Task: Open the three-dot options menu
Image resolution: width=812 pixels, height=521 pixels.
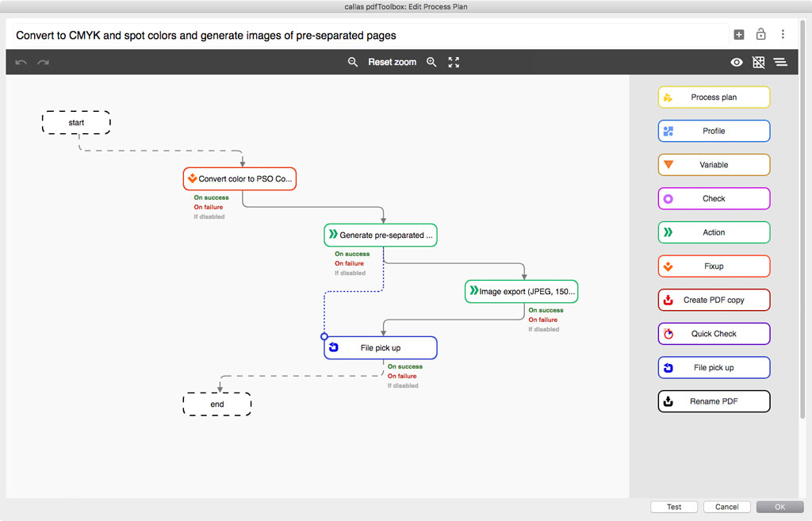Action: pyautogui.click(x=783, y=34)
